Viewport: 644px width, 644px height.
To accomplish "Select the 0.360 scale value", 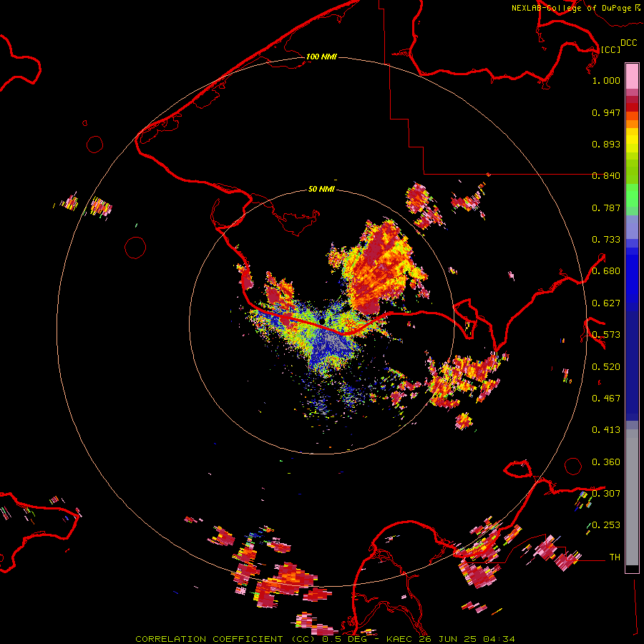I will point(606,462).
